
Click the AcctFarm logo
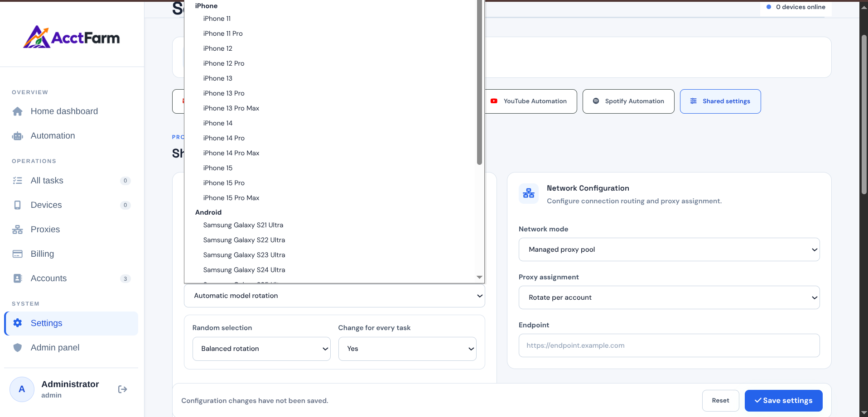click(72, 37)
